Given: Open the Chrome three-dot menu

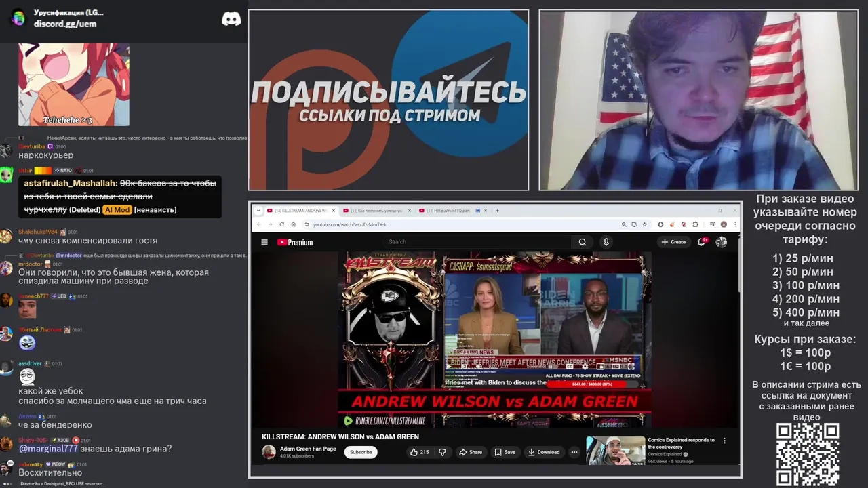Looking at the screenshot, I should pyautogui.click(x=734, y=224).
